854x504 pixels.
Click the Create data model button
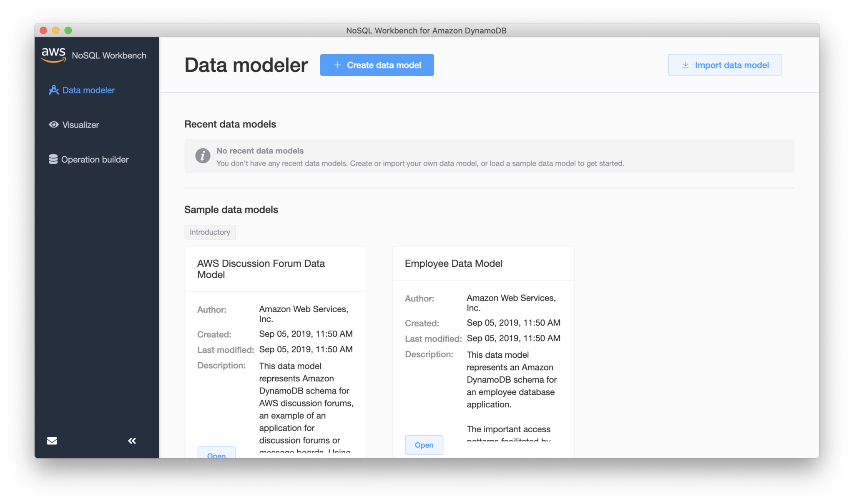pos(377,65)
